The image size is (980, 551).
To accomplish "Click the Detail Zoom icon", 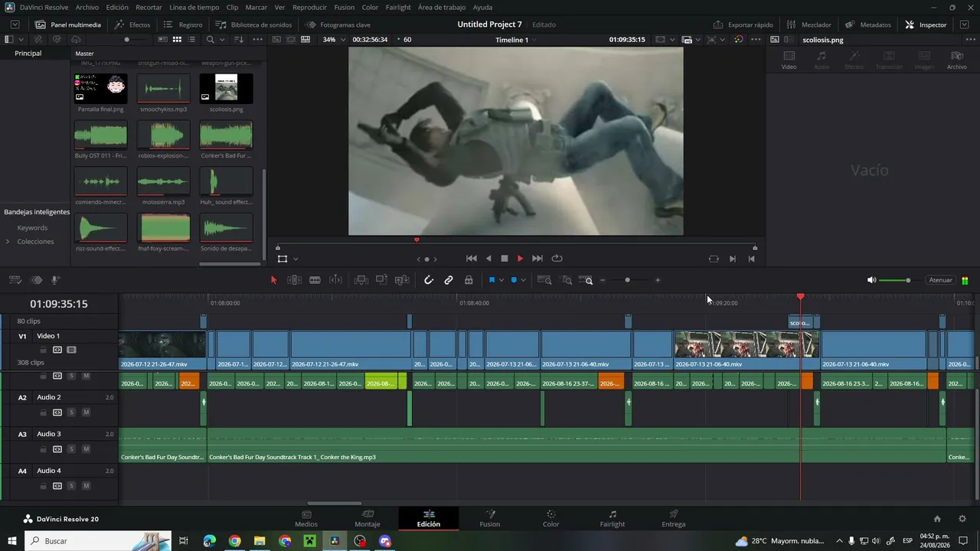I will click(567, 280).
